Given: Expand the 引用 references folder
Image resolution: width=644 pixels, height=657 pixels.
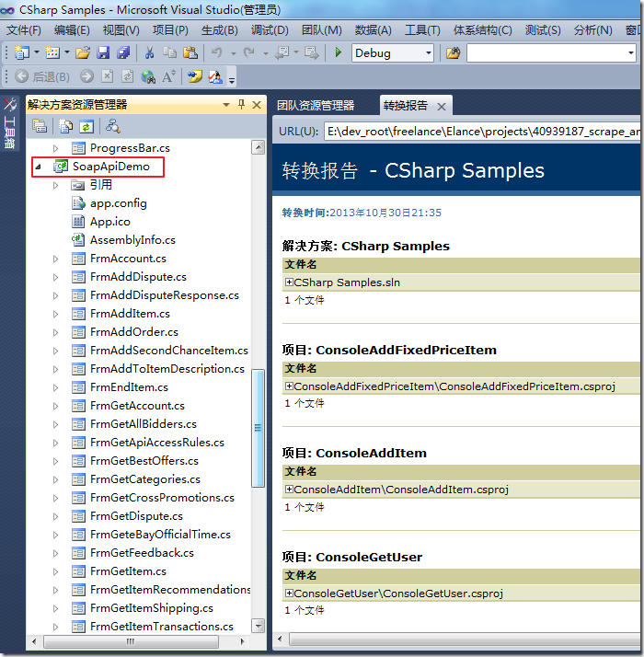Looking at the screenshot, I should tap(56, 185).
